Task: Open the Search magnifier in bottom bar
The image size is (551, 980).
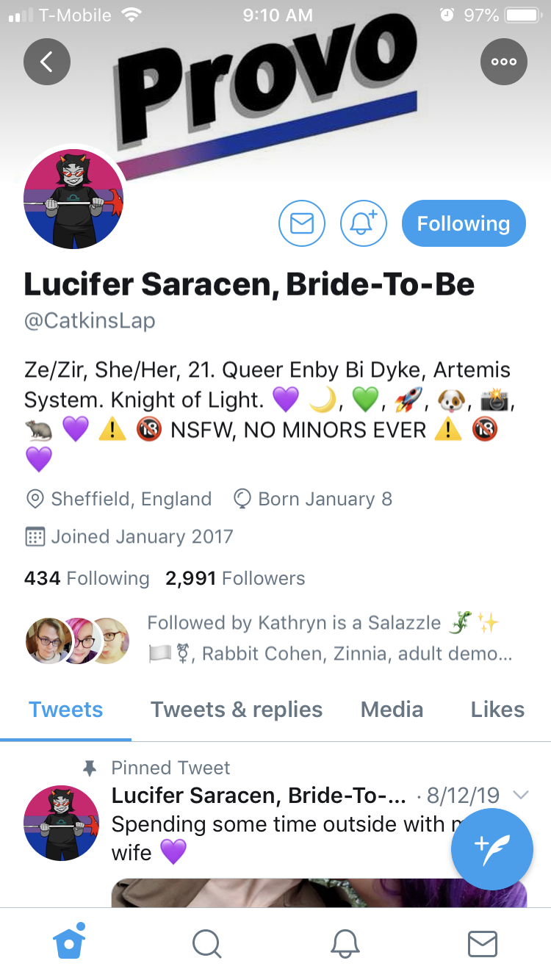Action: click(206, 943)
